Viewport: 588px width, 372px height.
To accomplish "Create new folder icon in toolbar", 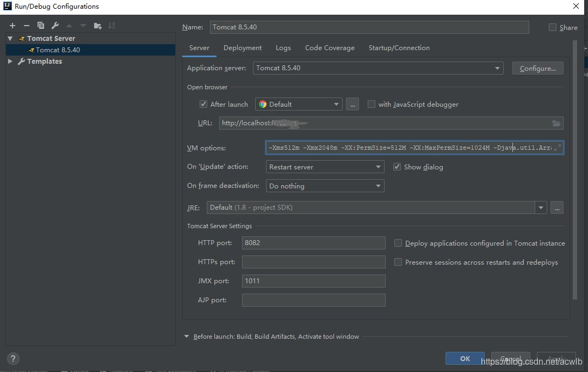I will 97,26.
